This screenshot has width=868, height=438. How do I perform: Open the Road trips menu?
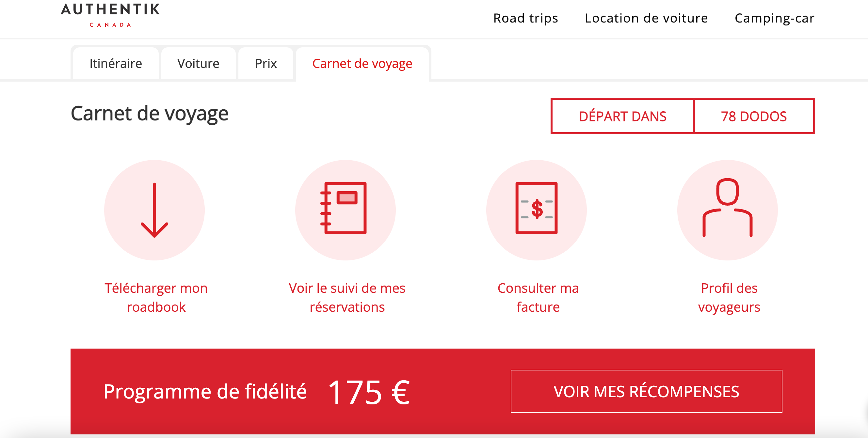[526, 18]
